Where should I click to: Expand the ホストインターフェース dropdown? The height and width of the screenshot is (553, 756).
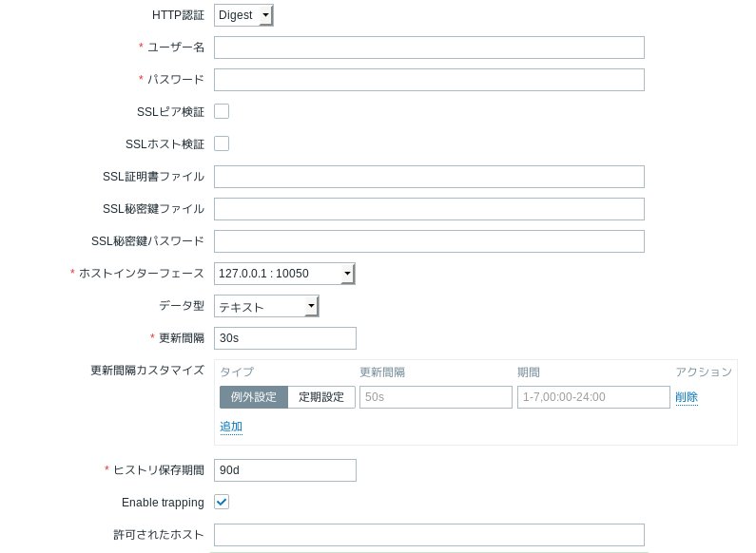[x=284, y=274]
